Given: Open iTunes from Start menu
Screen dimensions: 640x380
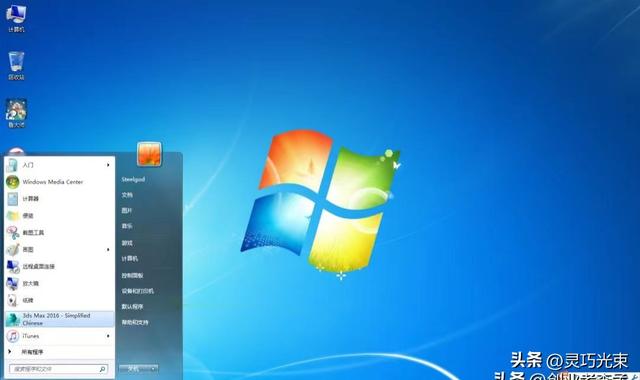Looking at the screenshot, I should [x=59, y=336].
